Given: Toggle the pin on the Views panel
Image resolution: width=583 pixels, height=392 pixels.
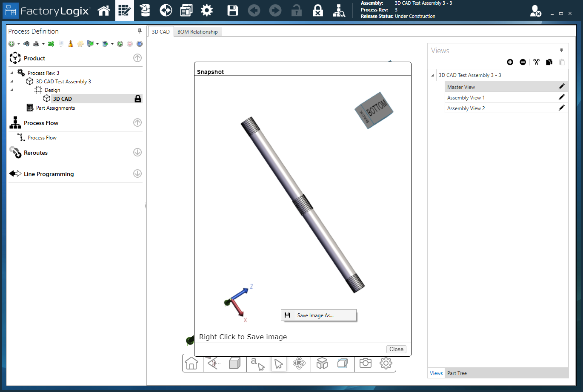Looking at the screenshot, I should pyautogui.click(x=561, y=50).
